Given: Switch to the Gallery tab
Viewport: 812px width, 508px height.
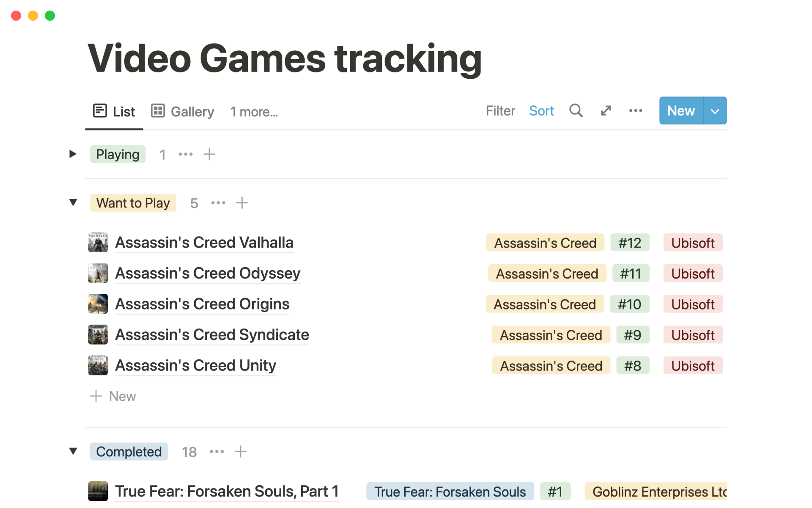Looking at the screenshot, I should (x=192, y=111).
